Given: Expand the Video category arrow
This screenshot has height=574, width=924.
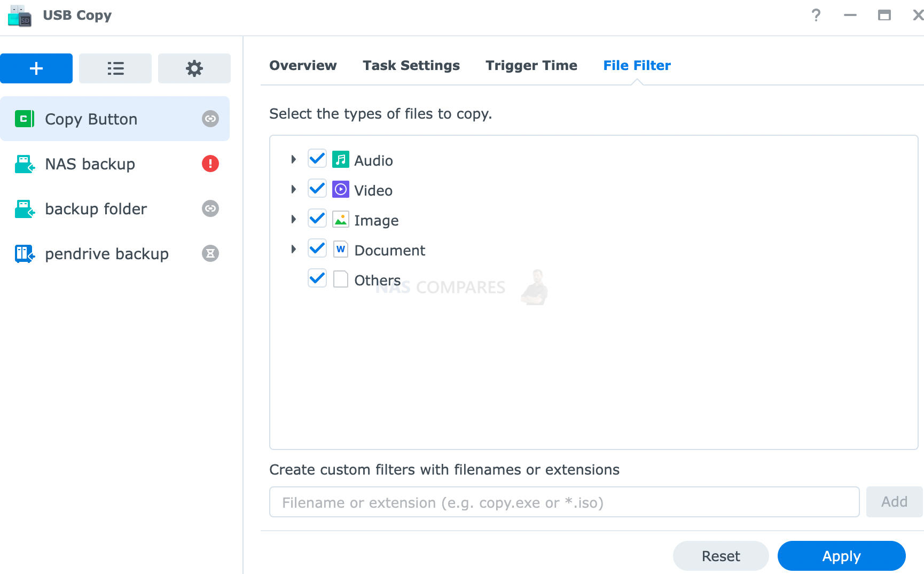Looking at the screenshot, I should [293, 189].
